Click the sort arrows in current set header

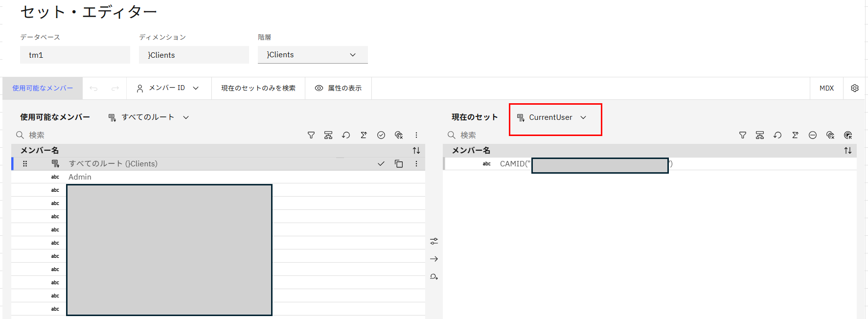[848, 150]
